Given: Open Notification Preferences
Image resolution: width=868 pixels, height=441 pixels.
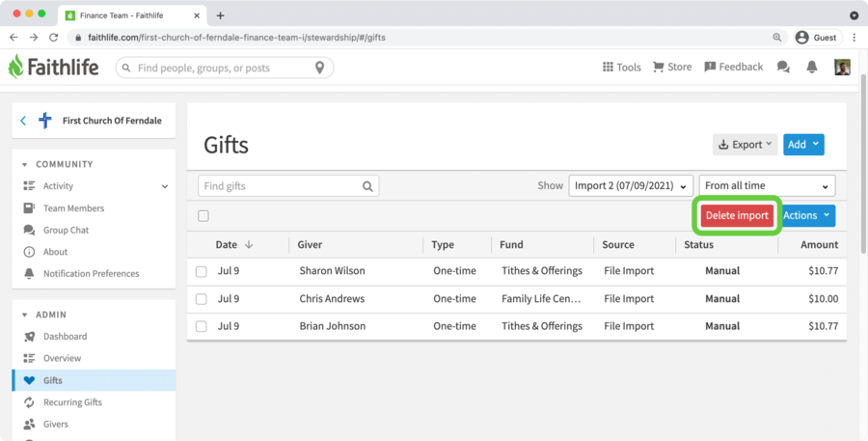Looking at the screenshot, I should [92, 274].
